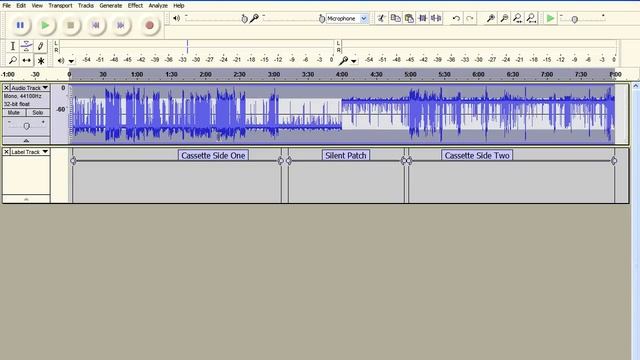Open the Effect menu

tap(135, 6)
